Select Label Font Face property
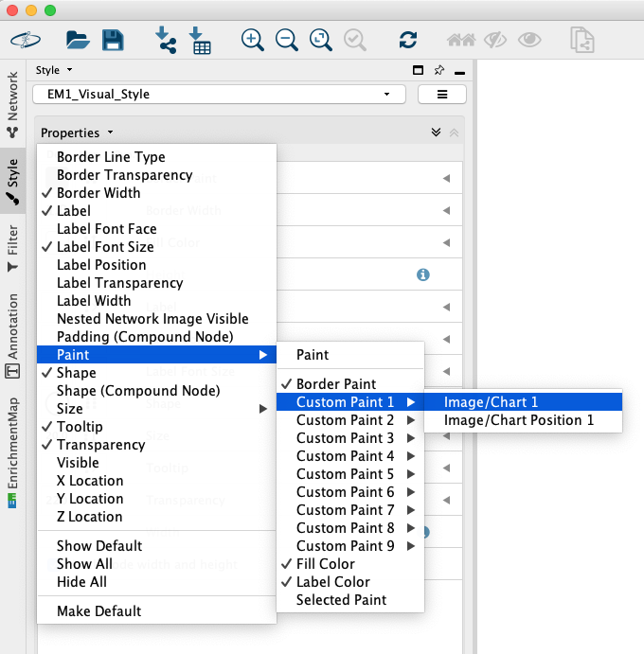The width and height of the screenshot is (644, 654). 156,228
